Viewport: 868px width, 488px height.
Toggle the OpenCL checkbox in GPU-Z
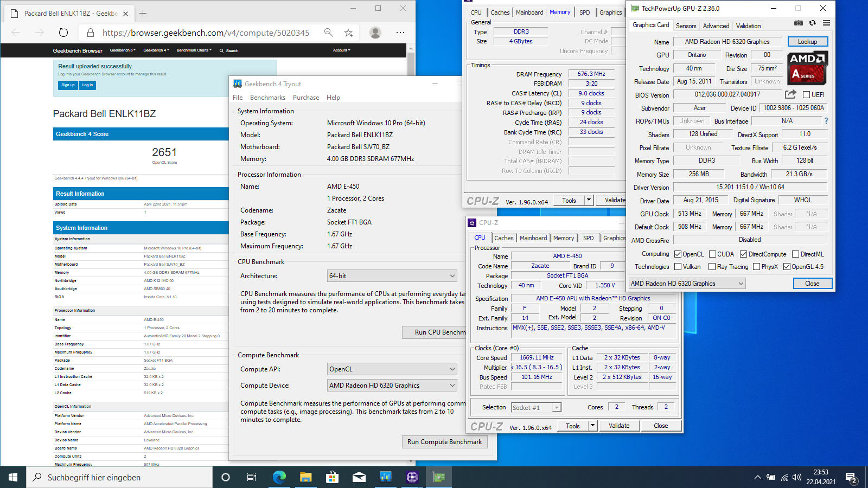678,254
